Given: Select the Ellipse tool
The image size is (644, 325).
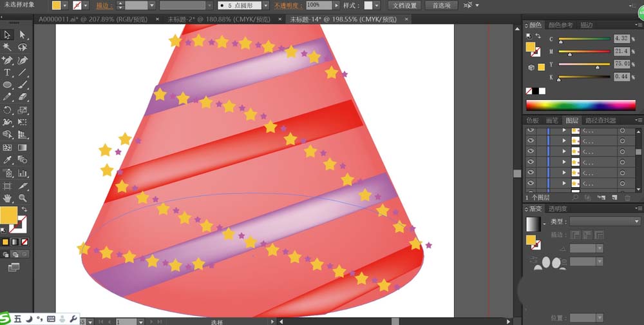Looking at the screenshot, I should click(x=7, y=84).
